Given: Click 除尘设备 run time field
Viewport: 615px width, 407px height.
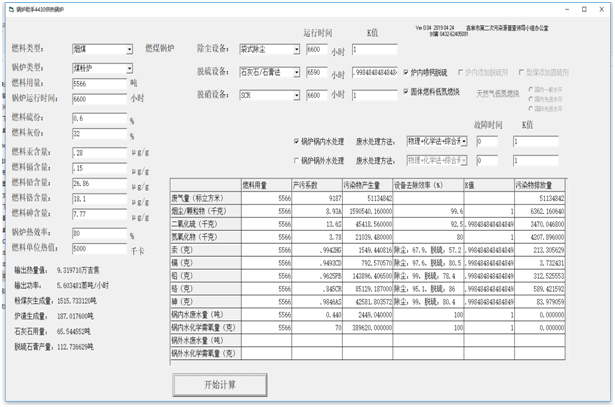Looking at the screenshot, I should click(317, 49).
